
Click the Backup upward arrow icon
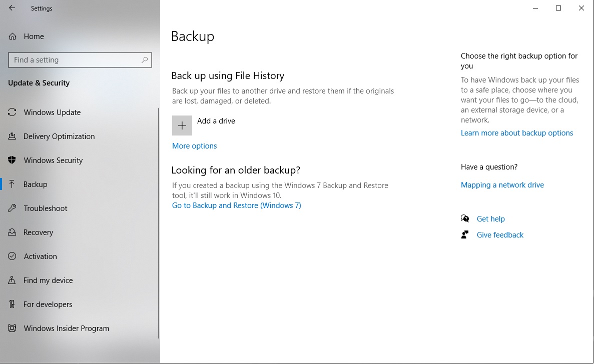(x=12, y=184)
